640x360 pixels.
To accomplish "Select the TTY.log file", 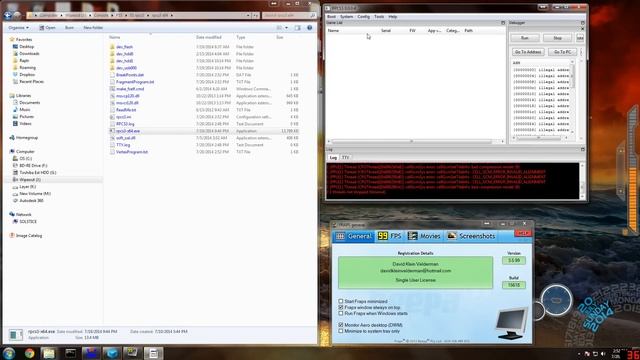I will coord(123,145).
